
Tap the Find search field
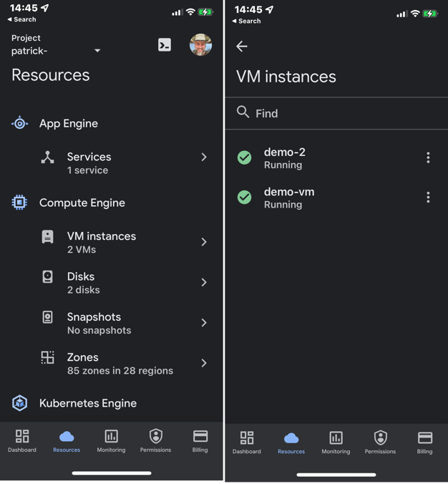(336, 113)
